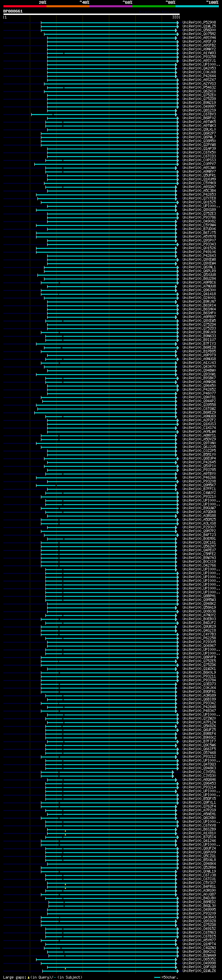Click the red 20% legend color segment
The height and width of the screenshot is (980, 222).
[x=25, y=6]
